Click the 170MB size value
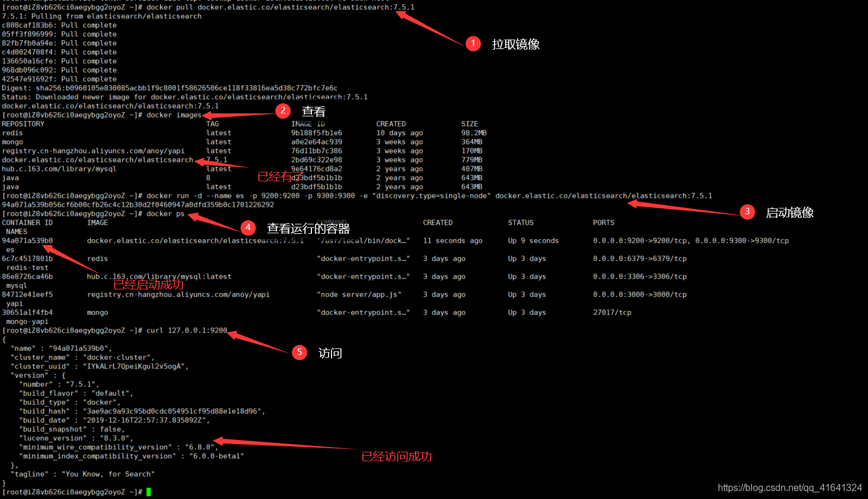The image size is (868, 499). [472, 151]
